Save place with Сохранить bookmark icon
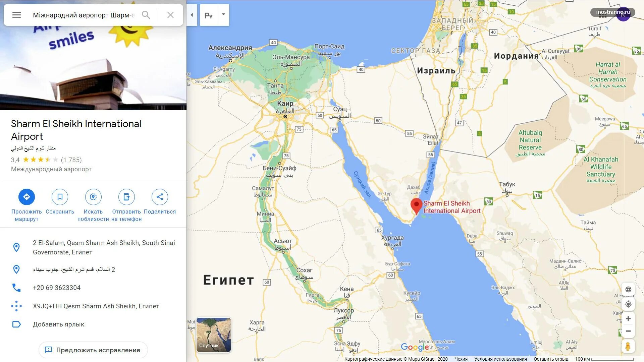The image size is (644, 362). click(60, 197)
